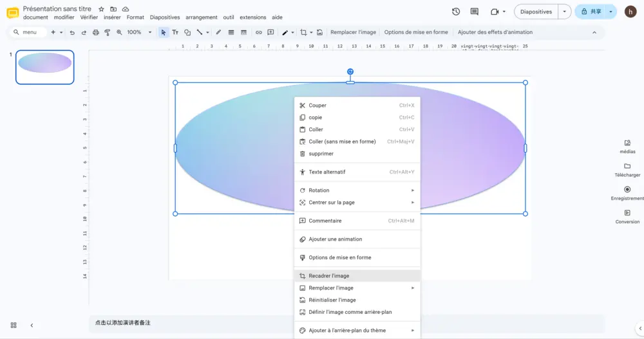Open the comments history icon
Screen dimensions: 644x339
click(x=475, y=12)
